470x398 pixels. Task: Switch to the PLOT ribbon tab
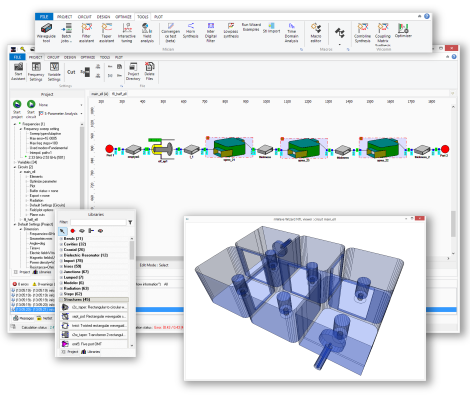(159, 17)
